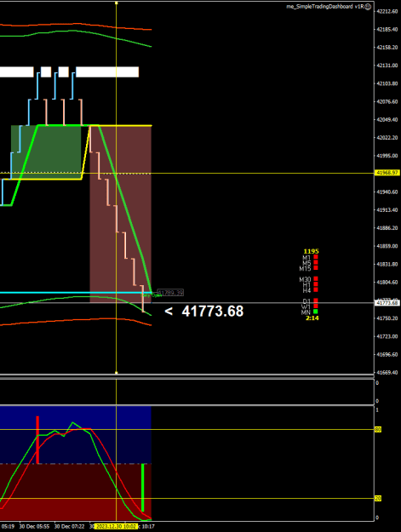Screen dimensions: 401x532
Task: Click the yellow 2023.12.30 10:02 crosshair date tag
Action: pos(115,527)
